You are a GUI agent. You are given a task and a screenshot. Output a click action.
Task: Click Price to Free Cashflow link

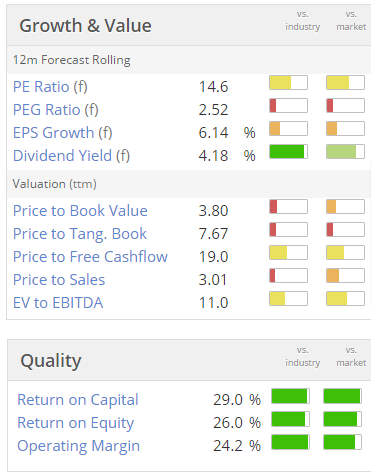90,257
